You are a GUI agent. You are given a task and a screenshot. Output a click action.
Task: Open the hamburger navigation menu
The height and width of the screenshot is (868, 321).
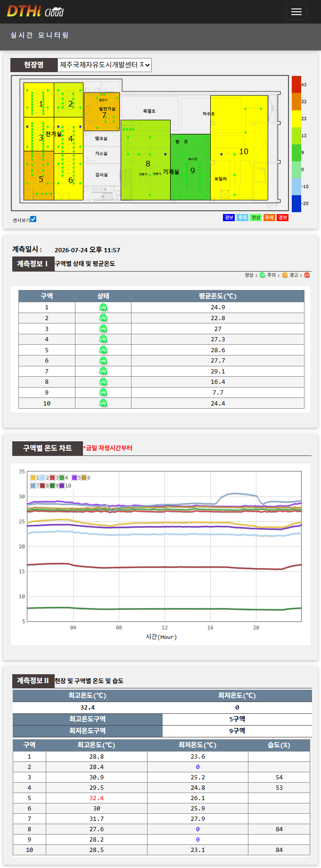pyautogui.click(x=296, y=12)
